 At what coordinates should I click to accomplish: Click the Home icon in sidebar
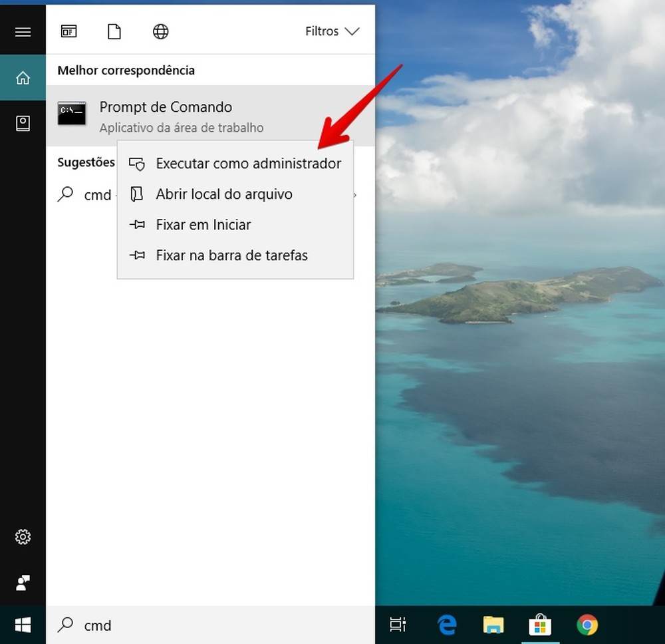(x=23, y=78)
